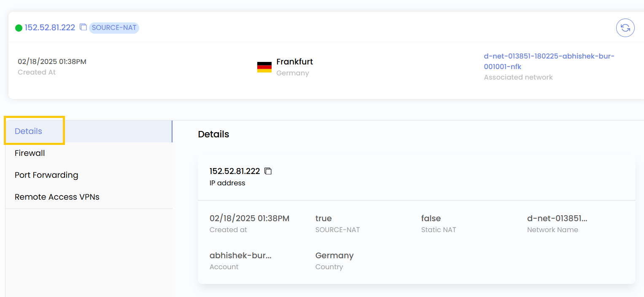Select the Remote Access VPNs tab
Viewport: 644px width, 297px height.
pos(57,197)
